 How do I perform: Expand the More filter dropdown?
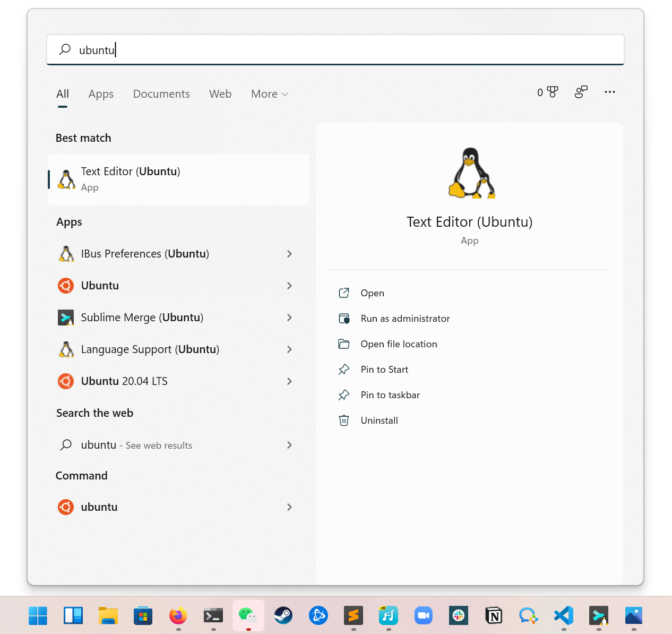click(269, 94)
